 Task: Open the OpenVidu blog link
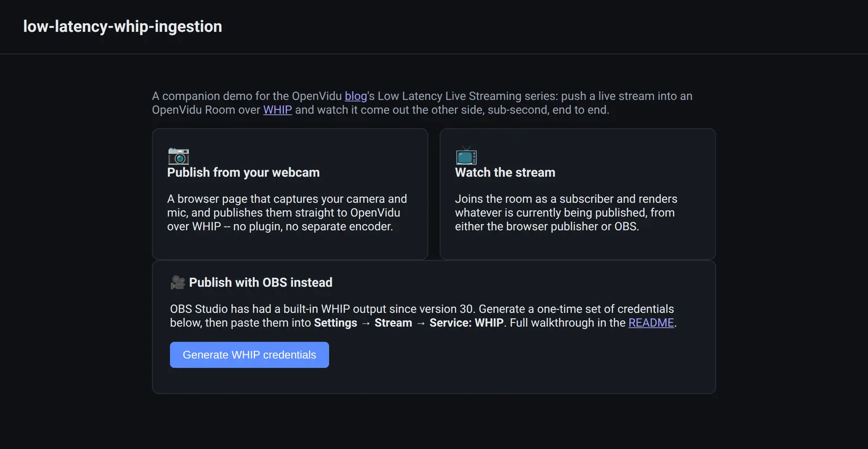click(356, 96)
